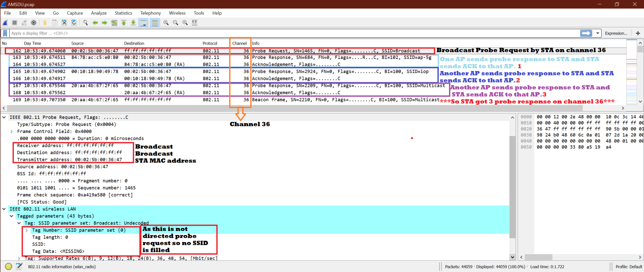Close this capture file
644x272 pixels.
(x=64, y=23)
